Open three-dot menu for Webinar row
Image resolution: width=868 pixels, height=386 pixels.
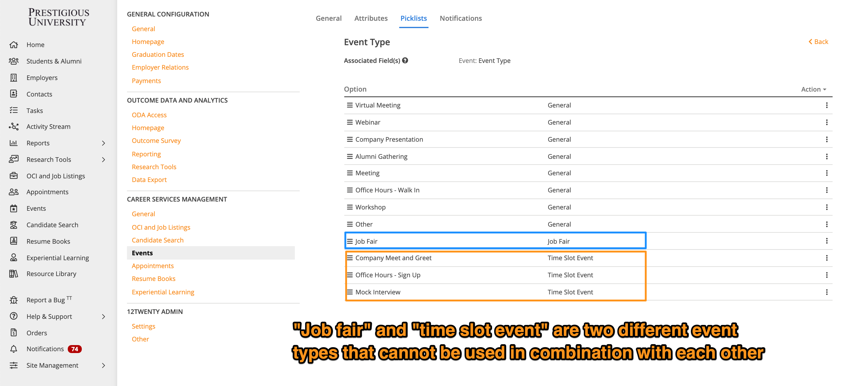[826, 122]
